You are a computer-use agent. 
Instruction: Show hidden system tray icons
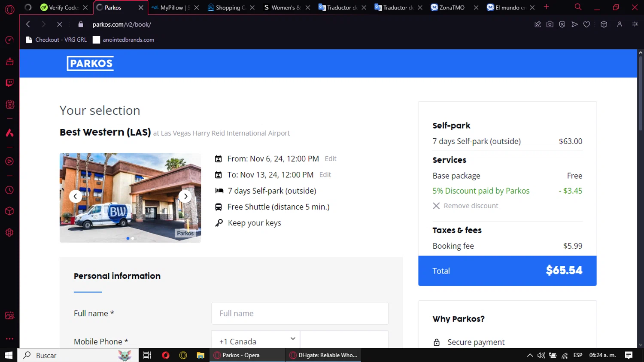point(530,355)
